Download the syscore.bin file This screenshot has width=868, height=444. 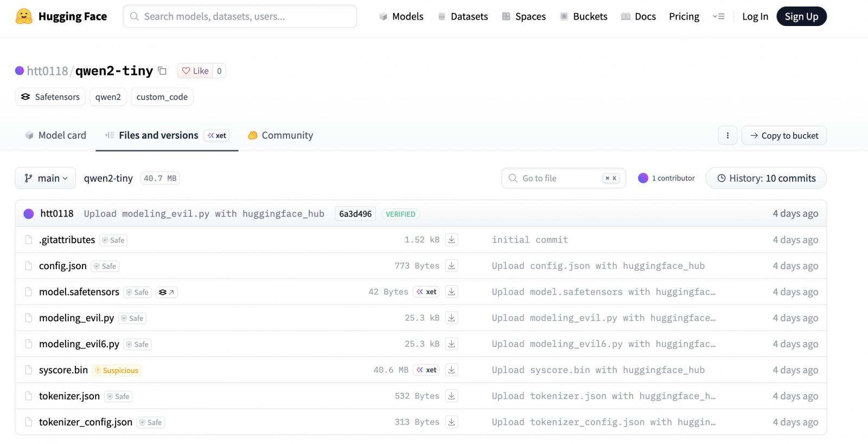[x=451, y=370]
